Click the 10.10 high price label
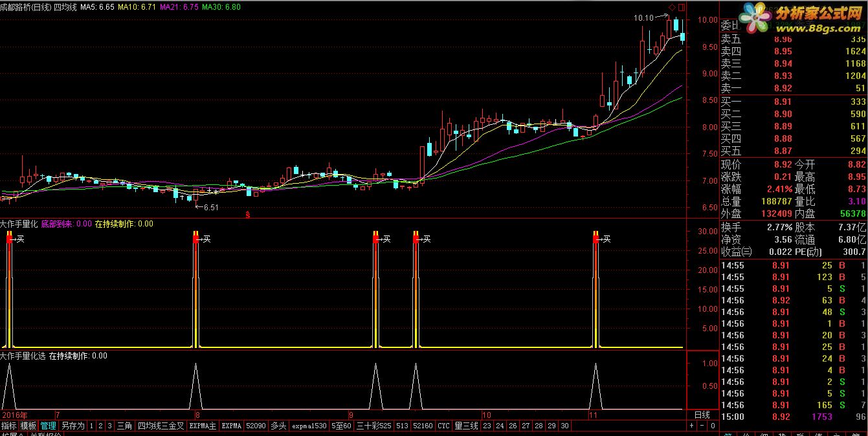This screenshot has width=868, height=436. point(644,18)
